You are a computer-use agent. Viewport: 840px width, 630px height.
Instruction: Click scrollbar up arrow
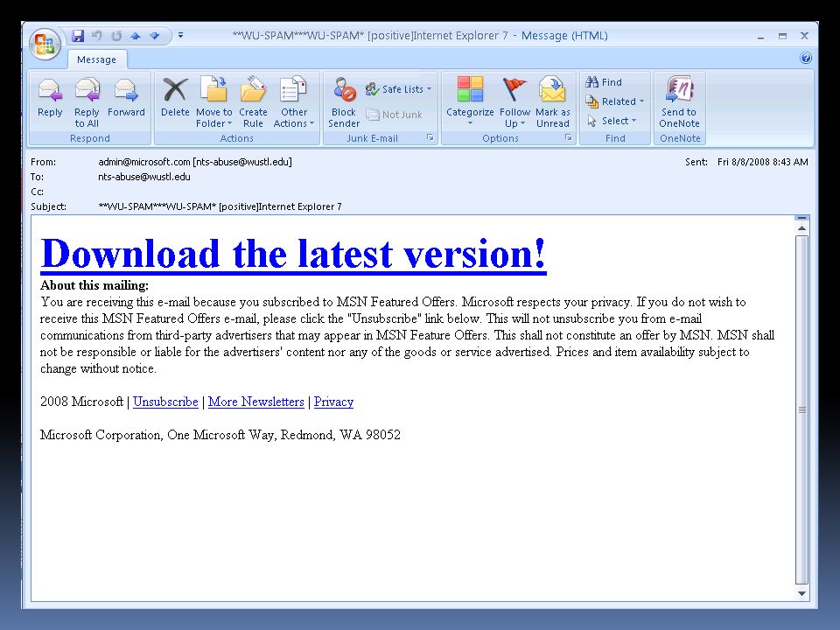click(802, 228)
